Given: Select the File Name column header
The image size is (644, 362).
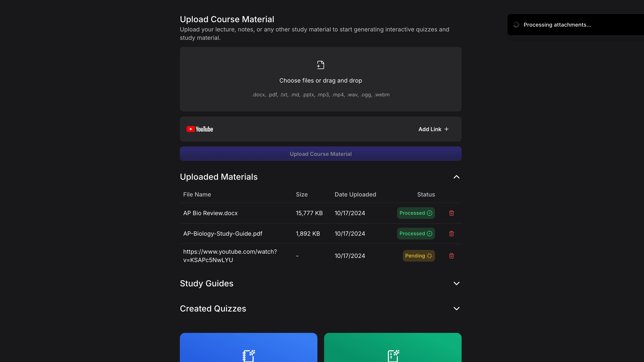Looking at the screenshot, I should pos(197,194).
